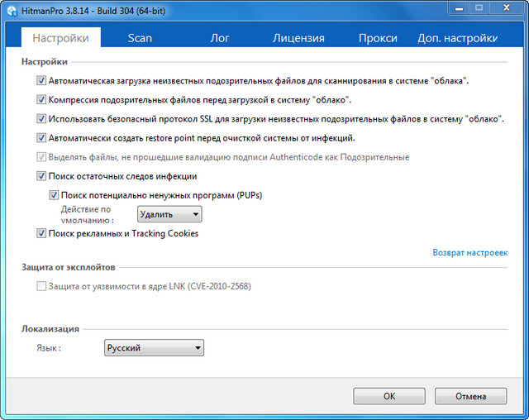Expand the Русский language dropdown
The width and height of the screenshot is (529, 420).
pyautogui.click(x=154, y=348)
